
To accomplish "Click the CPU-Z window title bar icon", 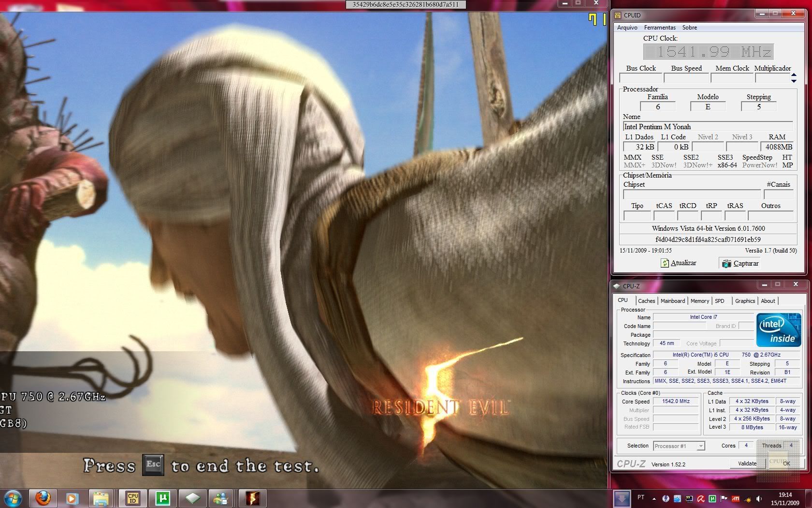I will (x=616, y=286).
